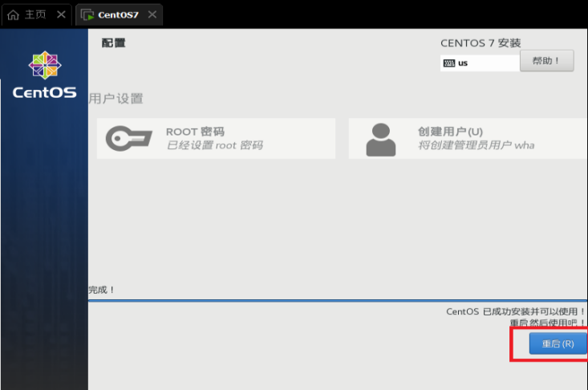The width and height of the screenshot is (588, 390).
Task: Click the CentOS wordmark under the logo
Action: pos(45,92)
